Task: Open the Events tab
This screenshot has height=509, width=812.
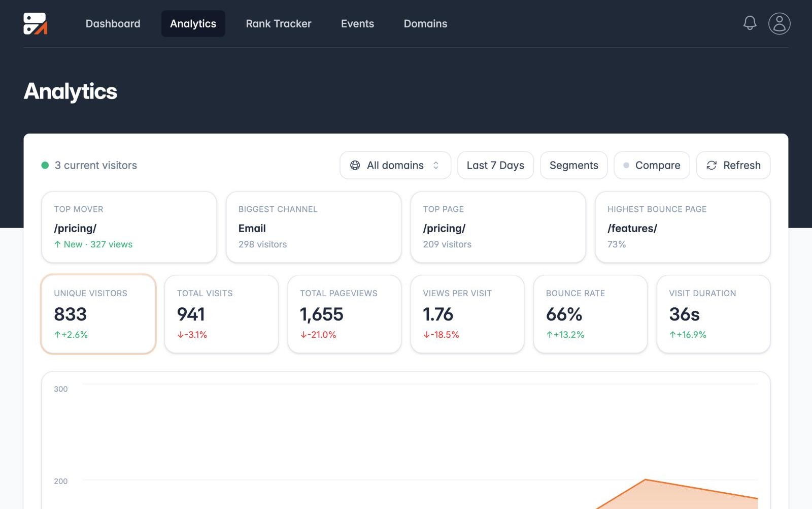Action: (357, 23)
